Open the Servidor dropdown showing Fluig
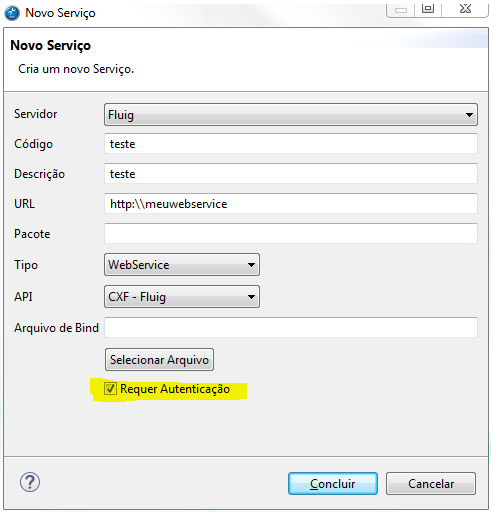Viewport: 491px width, 513px height. click(291, 115)
